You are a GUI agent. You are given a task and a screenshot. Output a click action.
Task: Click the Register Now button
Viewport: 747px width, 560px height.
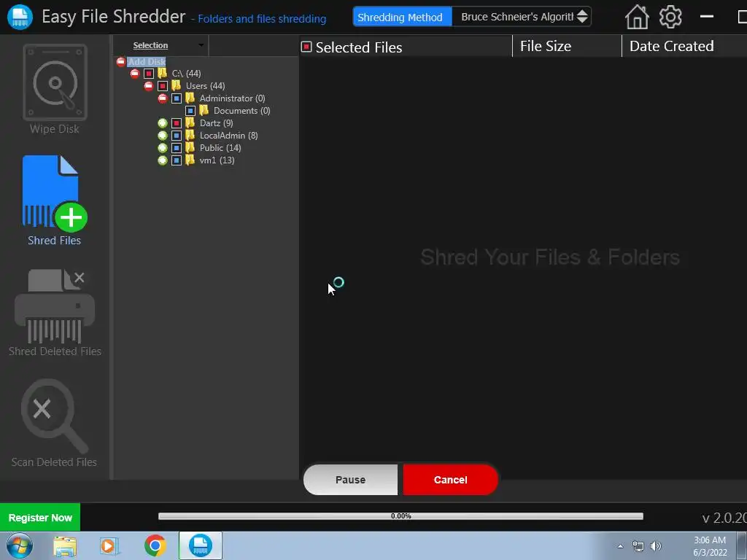[40, 518]
